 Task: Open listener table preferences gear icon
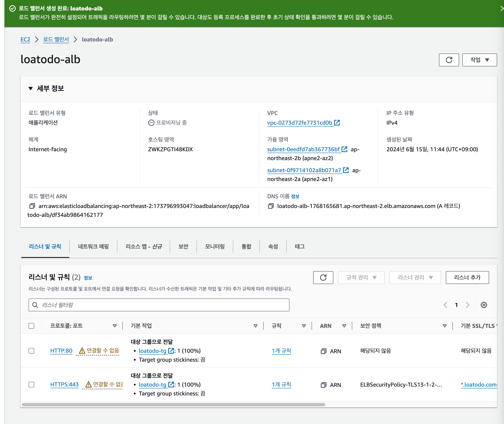coord(483,305)
